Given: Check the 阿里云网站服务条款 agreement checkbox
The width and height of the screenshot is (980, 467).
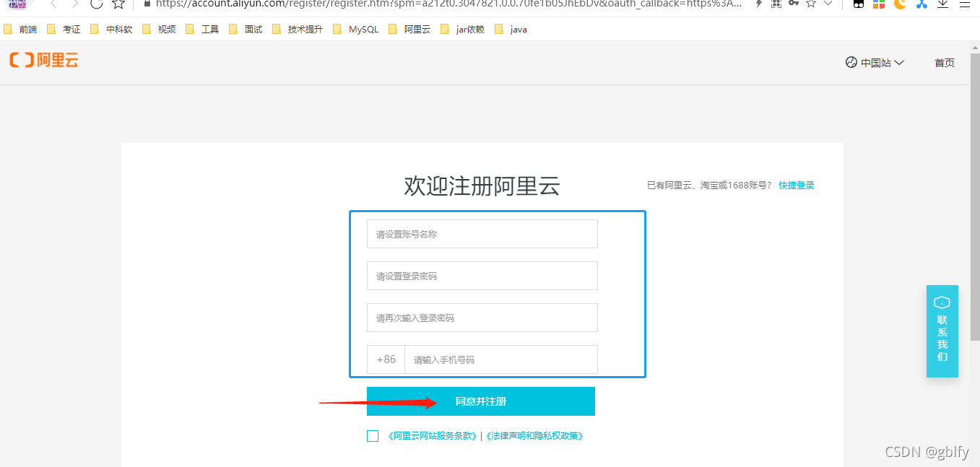Looking at the screenshot, I should pos(373,435).
